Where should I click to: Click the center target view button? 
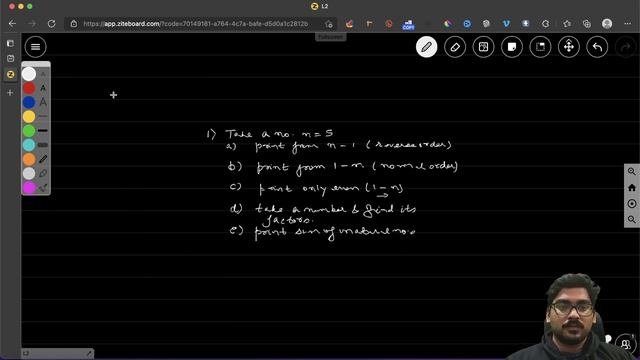(x=632, y=203)
